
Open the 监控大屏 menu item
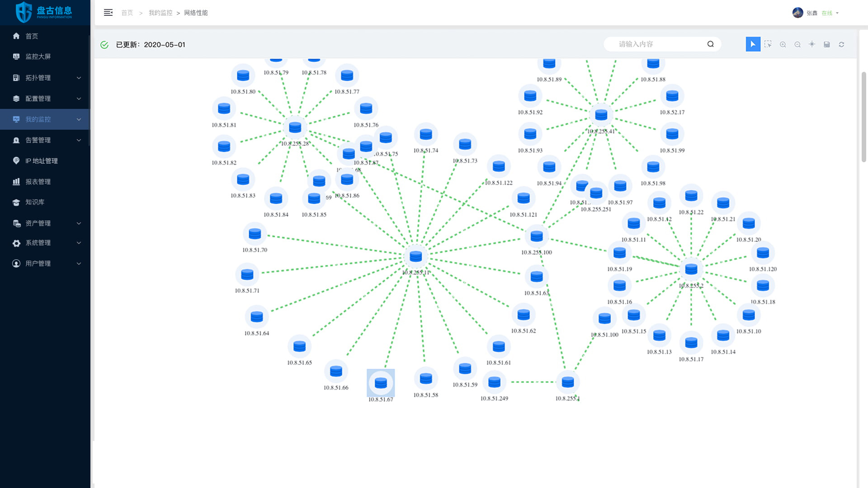coord(38,56)
